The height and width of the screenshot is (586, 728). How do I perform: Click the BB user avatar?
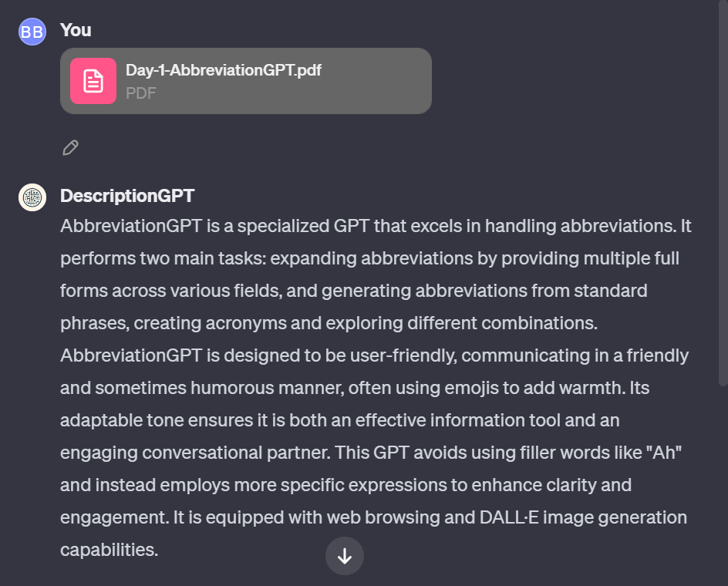pyautogui.click(x=32, y=32)
